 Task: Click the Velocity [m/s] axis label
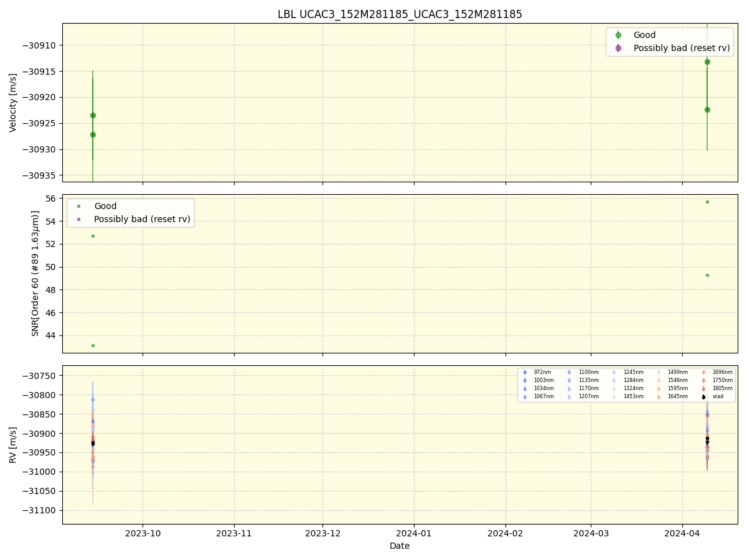coord(13,103)
